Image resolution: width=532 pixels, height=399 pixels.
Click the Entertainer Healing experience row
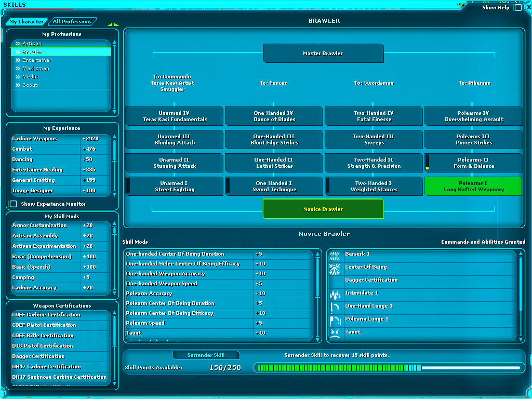tap(61, 170)
